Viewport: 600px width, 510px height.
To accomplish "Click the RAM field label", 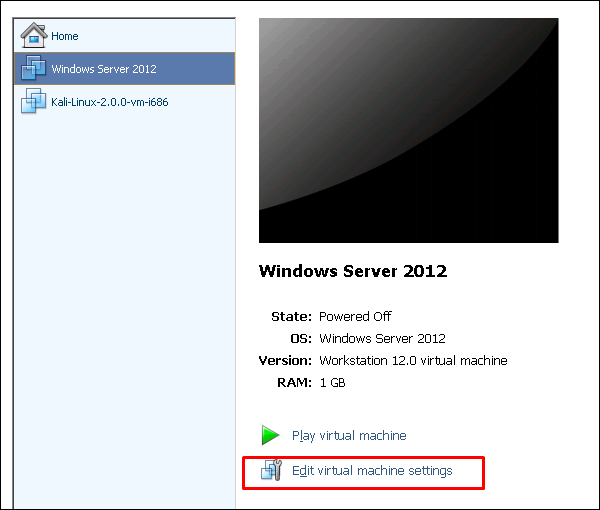I will pos(297,383).
